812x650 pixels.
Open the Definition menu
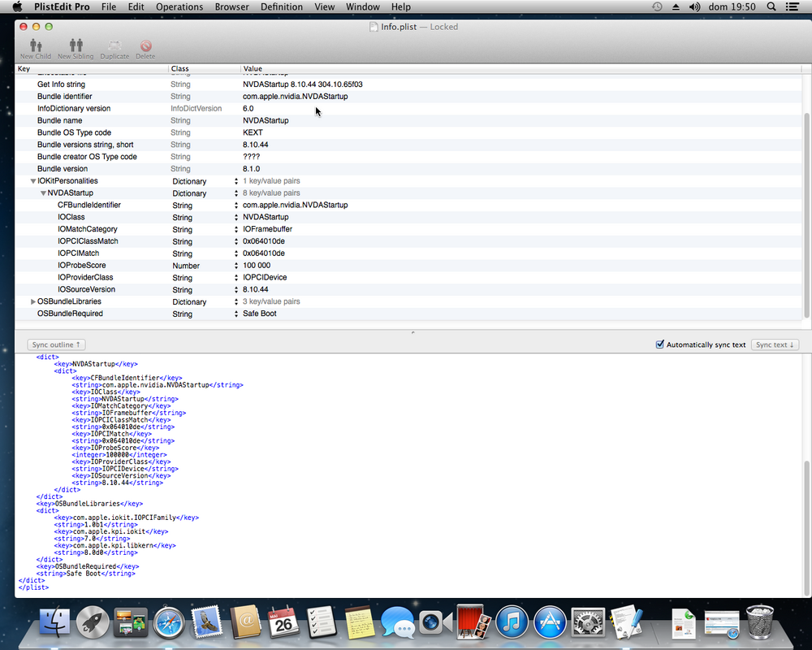click(x=281, y=6)
